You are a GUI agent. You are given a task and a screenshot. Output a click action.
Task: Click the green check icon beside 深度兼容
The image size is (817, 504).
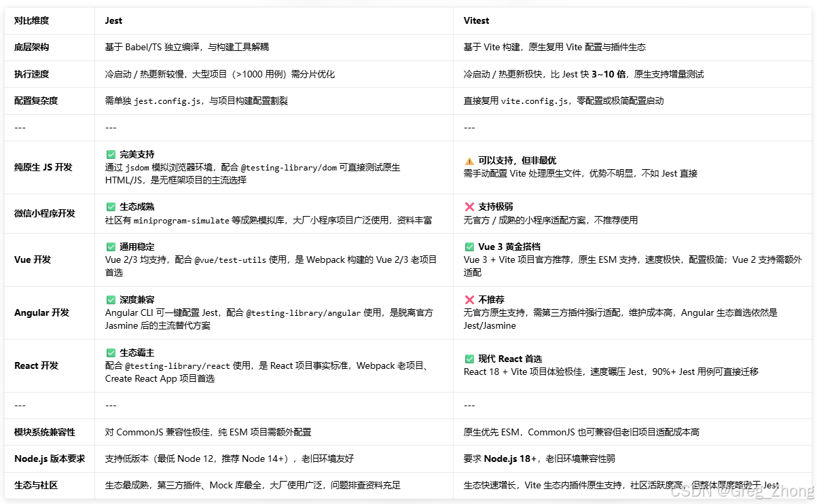(x=111, y=300)
